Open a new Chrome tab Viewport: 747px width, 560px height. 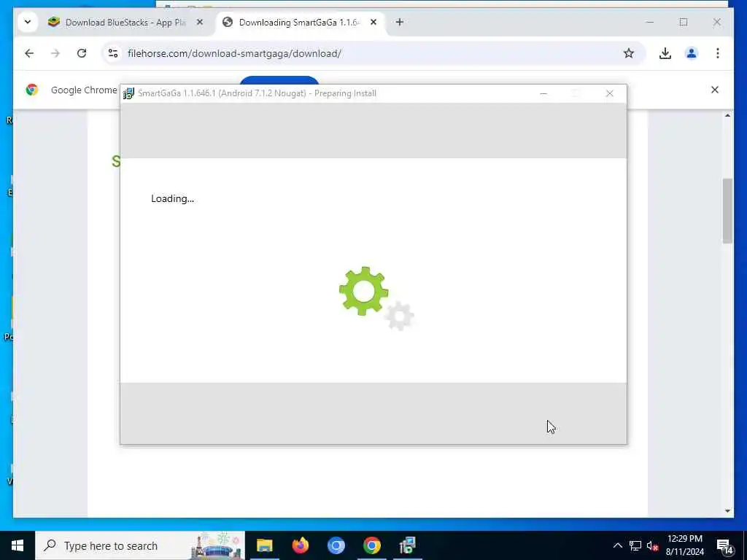click(400, 23)
